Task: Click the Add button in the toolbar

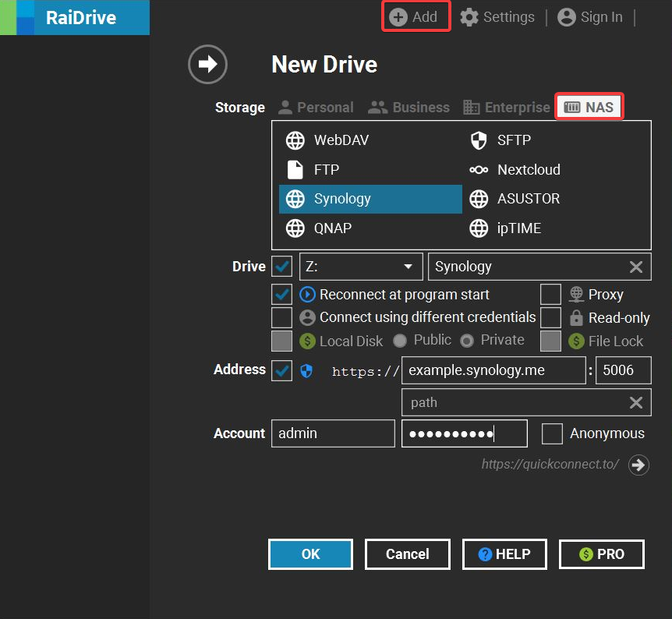Action: coord(416,16)
